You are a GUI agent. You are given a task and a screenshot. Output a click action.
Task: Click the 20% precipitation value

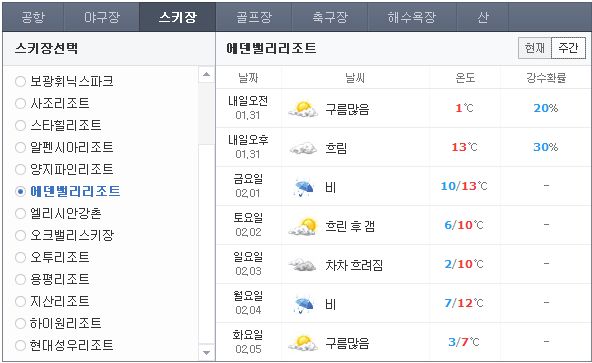point(546,108)
